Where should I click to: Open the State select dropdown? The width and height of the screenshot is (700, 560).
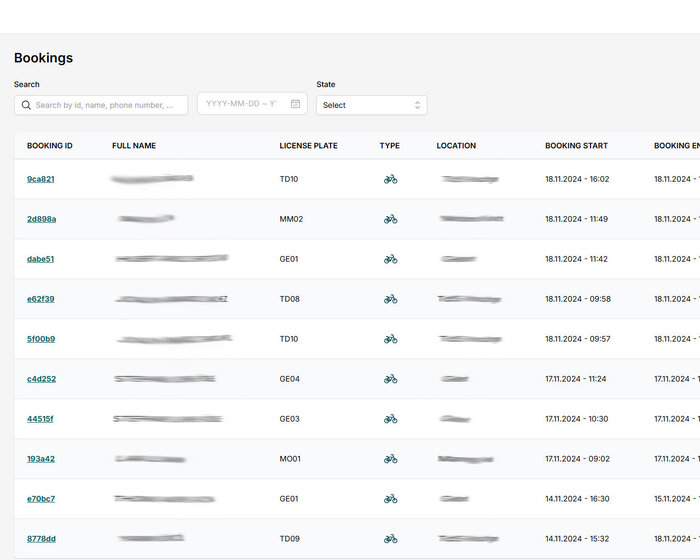click(x=370, y=105)
